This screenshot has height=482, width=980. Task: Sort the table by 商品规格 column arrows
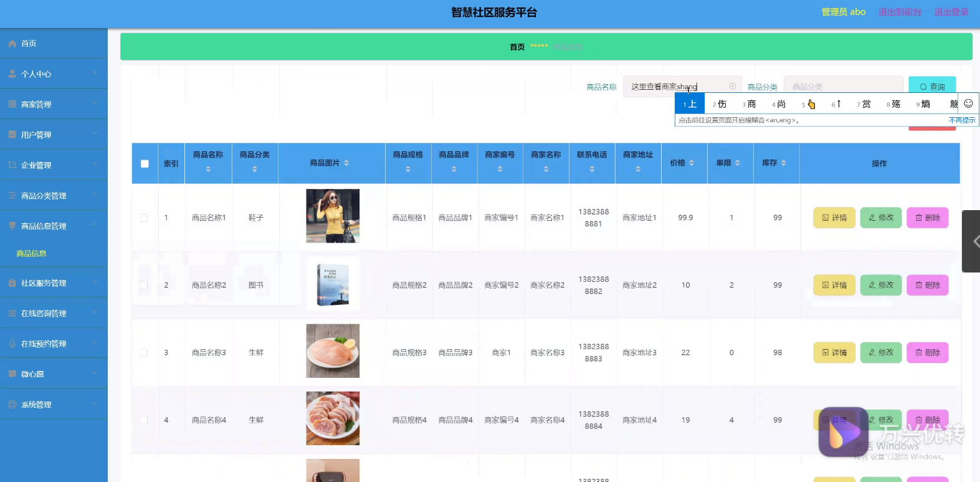coord(408,169)
